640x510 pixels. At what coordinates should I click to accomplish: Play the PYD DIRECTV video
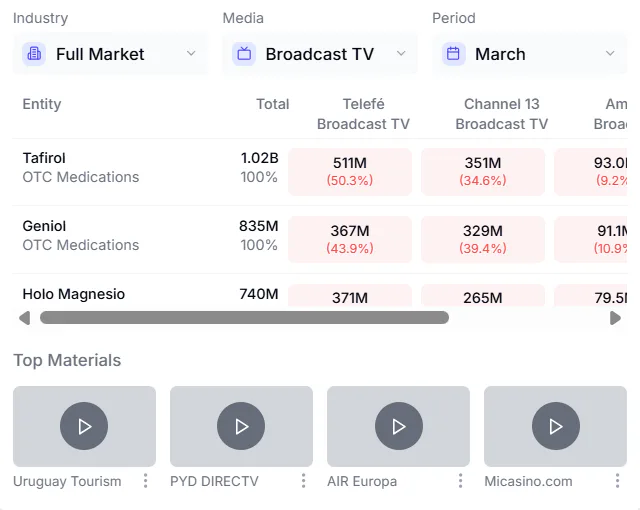pos(241,426)
